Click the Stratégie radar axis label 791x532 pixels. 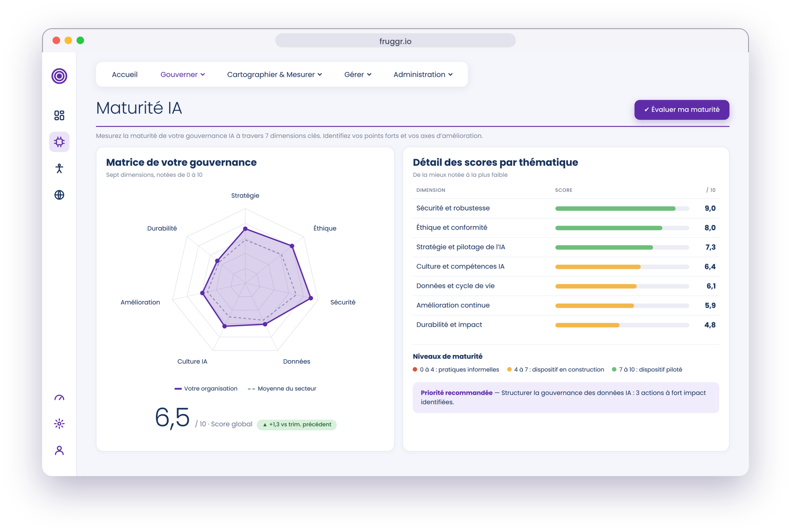pos(245,196)
